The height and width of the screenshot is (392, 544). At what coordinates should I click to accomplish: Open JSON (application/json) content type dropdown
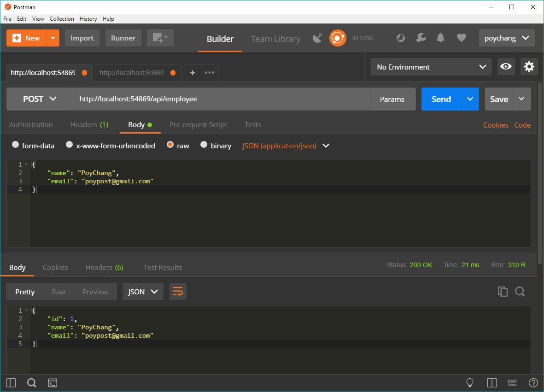[x=286, y=146]
